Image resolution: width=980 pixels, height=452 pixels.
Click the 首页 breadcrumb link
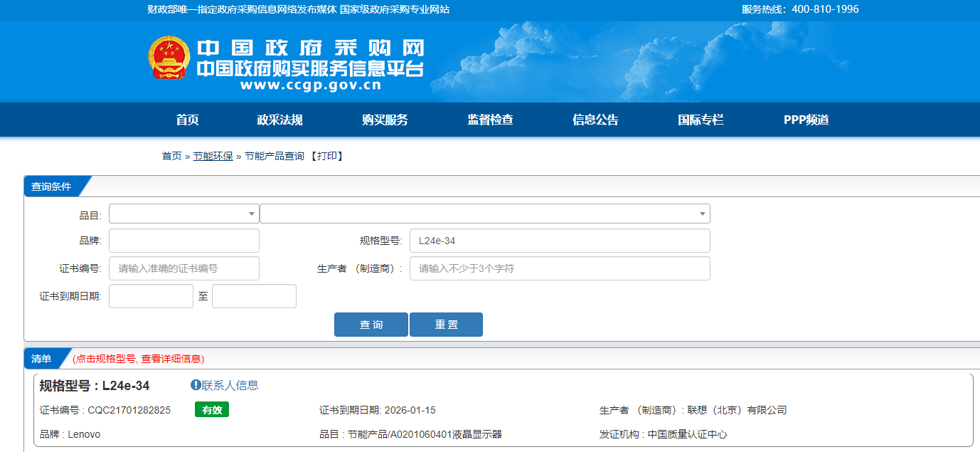(x=171, y=156)
